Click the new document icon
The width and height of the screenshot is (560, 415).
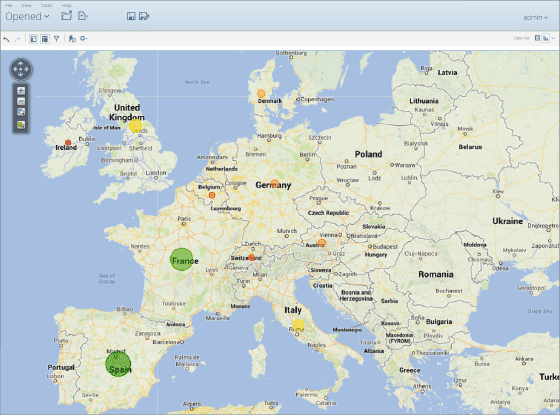click(x=83, y=16)
